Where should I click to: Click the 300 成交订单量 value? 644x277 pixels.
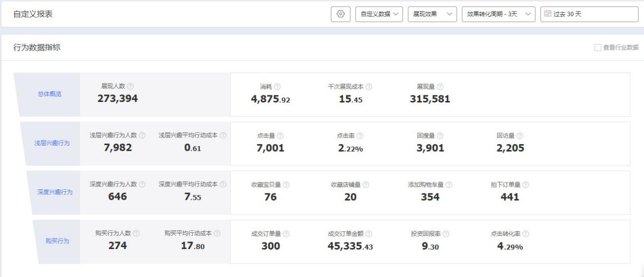[270, 246]
